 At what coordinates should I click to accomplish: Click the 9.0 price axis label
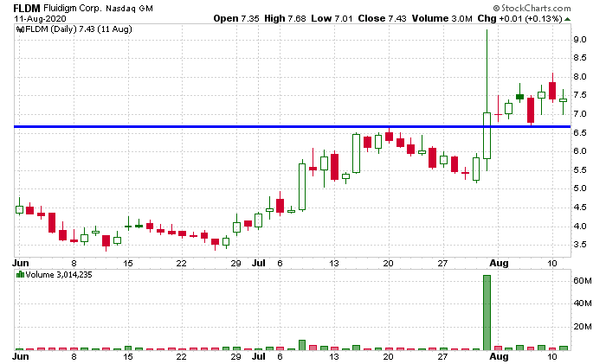click(580, 40)
